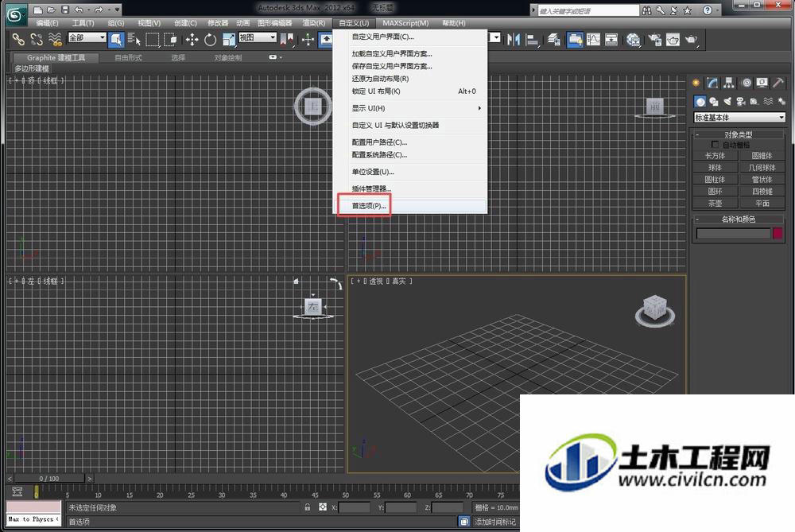Activate the Select and Move tool

(192, 40)
